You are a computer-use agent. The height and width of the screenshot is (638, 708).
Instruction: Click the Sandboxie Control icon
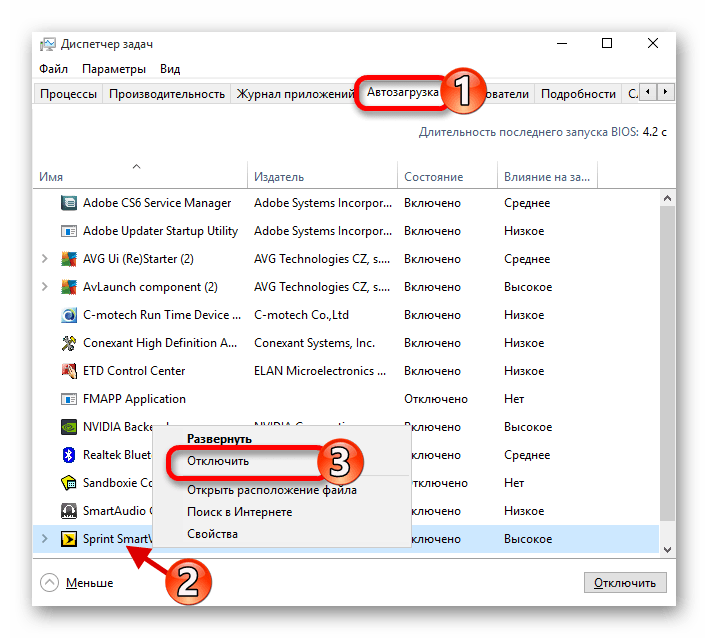69,483
